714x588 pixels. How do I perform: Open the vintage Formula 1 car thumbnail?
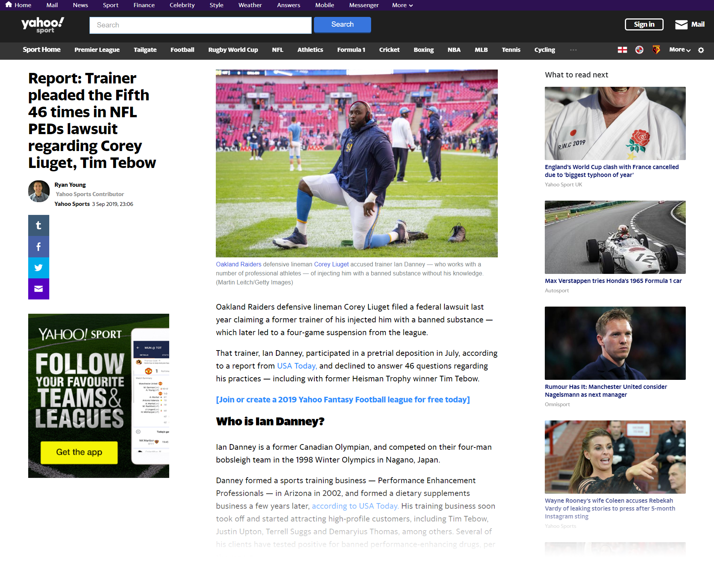pos(615,237)
